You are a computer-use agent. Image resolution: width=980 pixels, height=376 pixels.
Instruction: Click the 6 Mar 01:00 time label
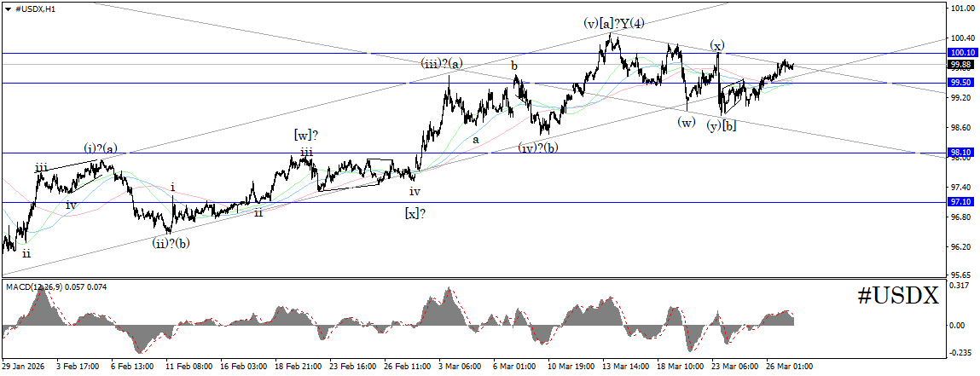516,366
